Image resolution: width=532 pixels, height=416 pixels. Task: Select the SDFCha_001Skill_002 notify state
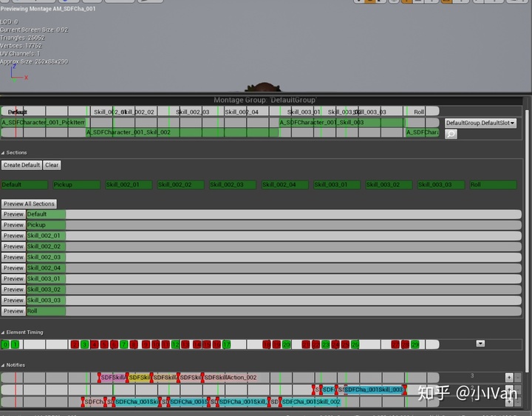tap(311, 402)
